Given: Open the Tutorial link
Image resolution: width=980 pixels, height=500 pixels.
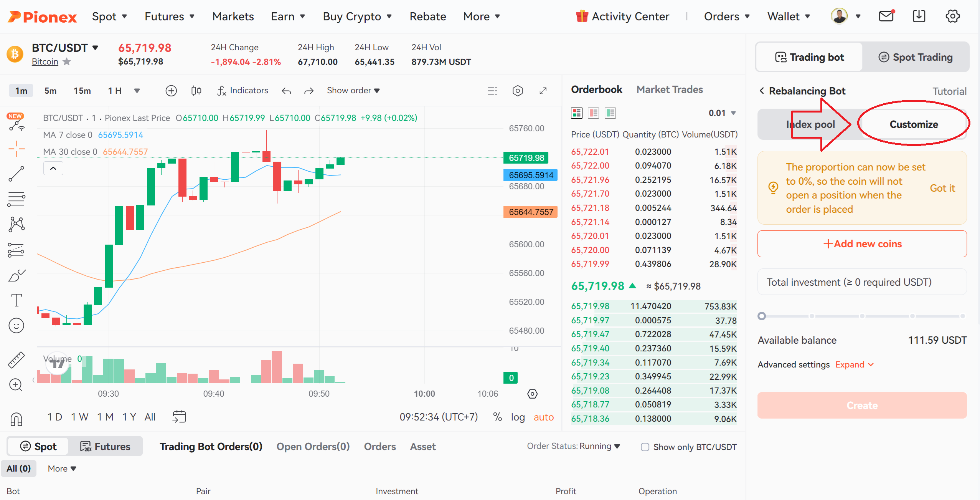Looking at the screenshot, I should 949,91.
